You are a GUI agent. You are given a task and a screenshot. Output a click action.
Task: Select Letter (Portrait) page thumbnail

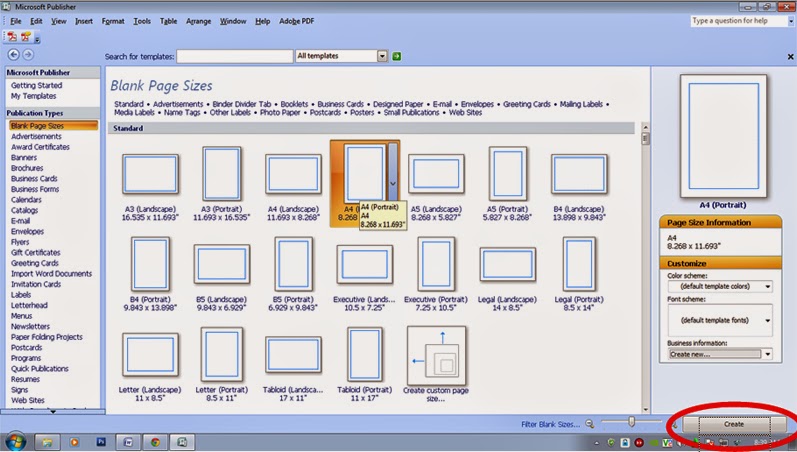coord(222,354)
